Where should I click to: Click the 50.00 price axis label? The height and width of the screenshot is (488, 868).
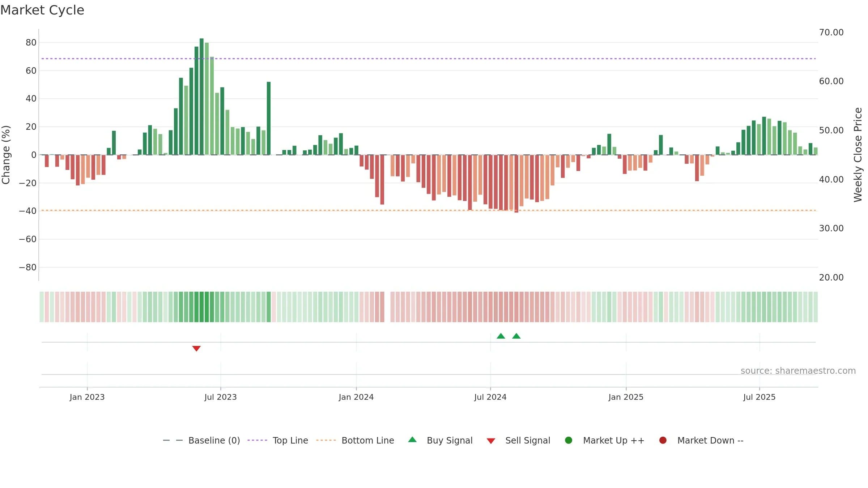(x=831, y=130)
